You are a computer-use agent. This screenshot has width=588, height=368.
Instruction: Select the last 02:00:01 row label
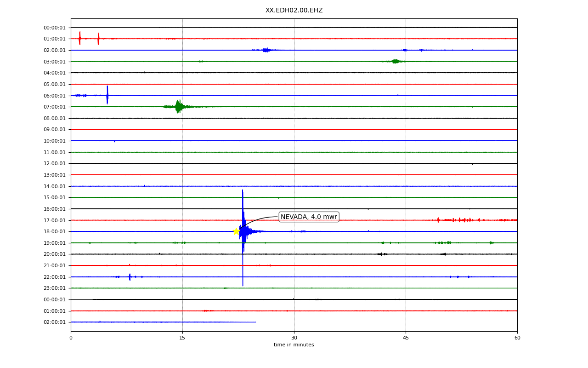pos(55,322)
